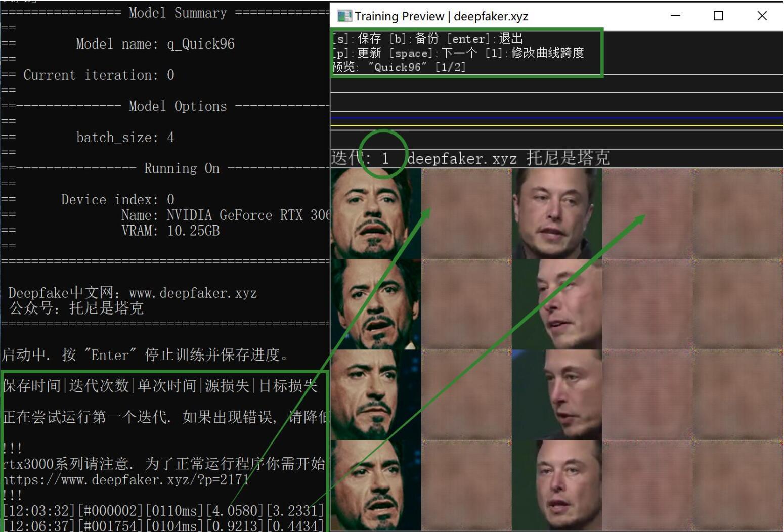This screenshot has height=532, width=784.
Task: Select second-row bearded man face thumbnail
Action: point(376,304)
